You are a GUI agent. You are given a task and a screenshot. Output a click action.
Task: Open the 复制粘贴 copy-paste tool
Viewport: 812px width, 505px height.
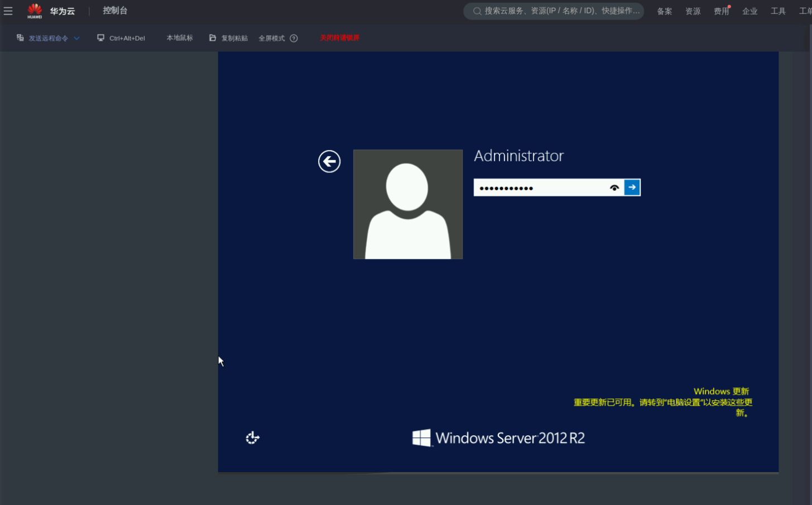(x=228, y=39)
